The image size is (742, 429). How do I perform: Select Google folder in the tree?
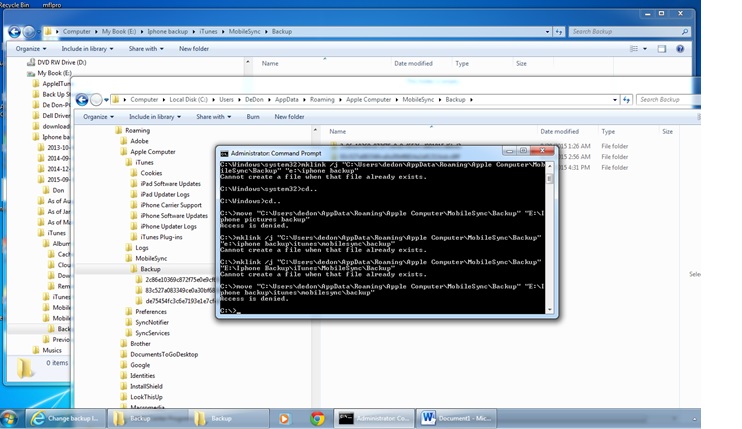[x=140, y=365]
